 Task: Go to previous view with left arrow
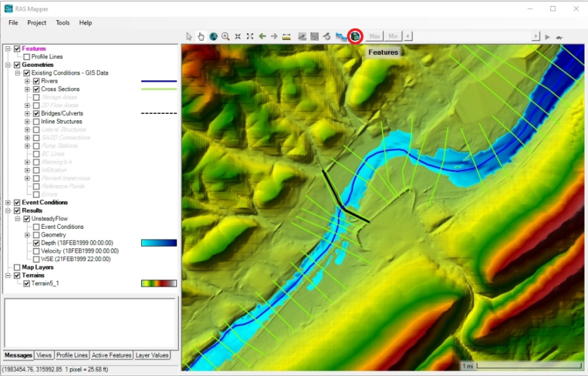262,37
